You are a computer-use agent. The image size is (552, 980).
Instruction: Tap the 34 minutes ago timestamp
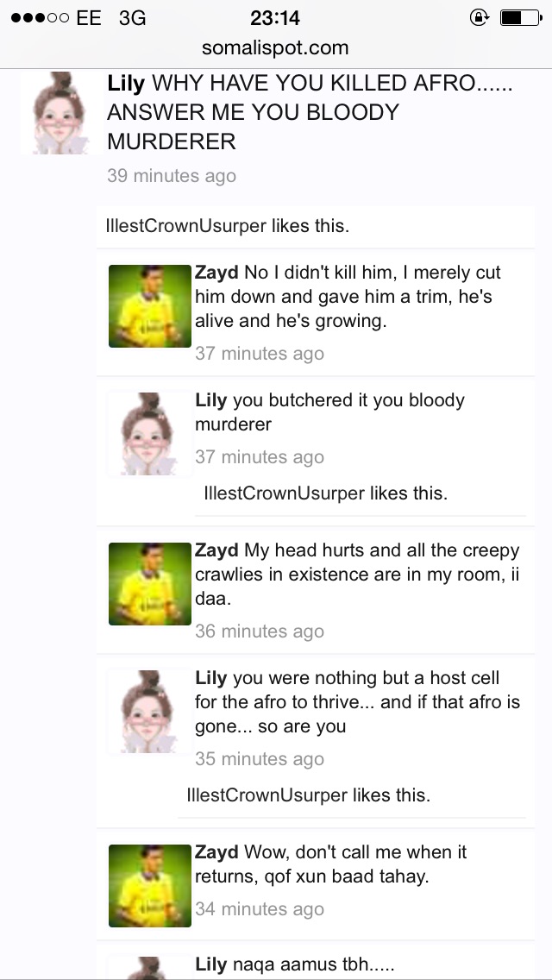(x=260, y=908)
